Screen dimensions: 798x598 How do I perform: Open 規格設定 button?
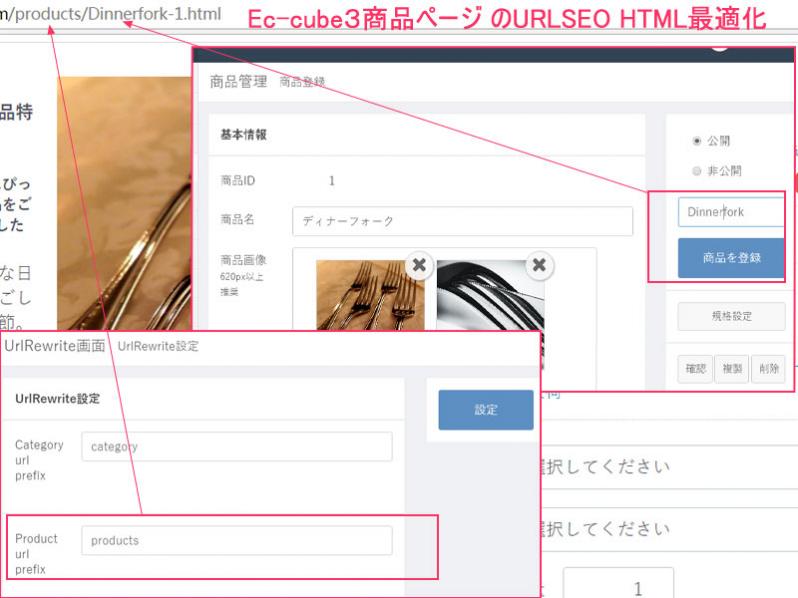[731, 316]
